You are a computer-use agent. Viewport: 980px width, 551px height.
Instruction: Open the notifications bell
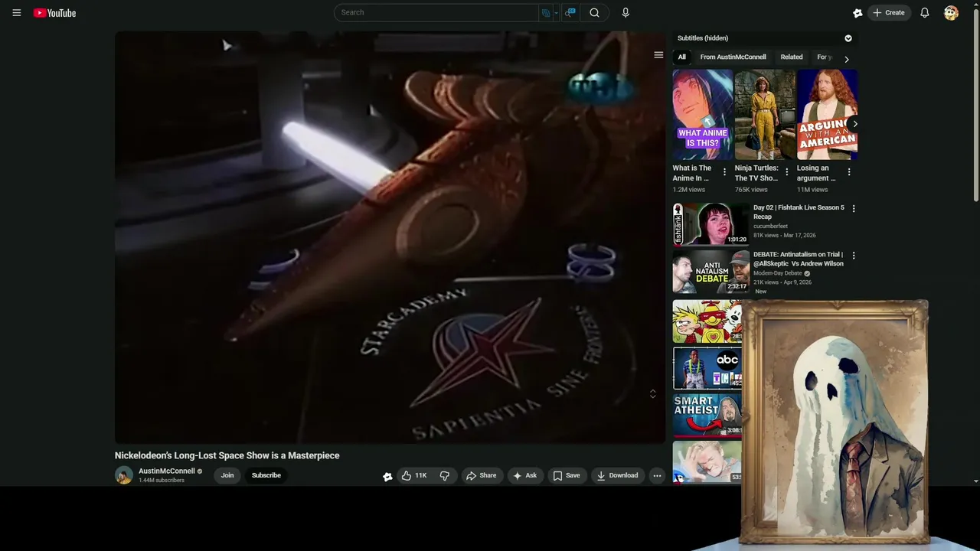[x=925, y=13]
